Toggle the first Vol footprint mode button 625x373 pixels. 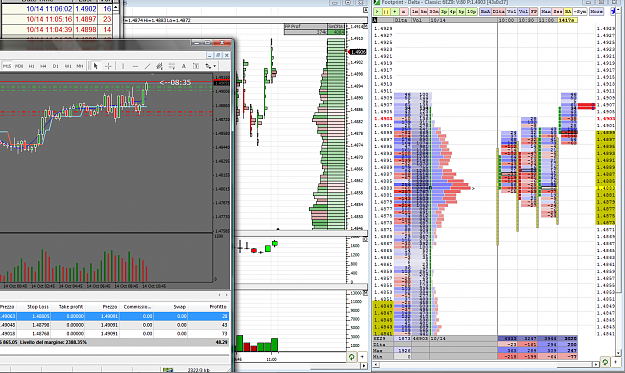tap(511, 12)
